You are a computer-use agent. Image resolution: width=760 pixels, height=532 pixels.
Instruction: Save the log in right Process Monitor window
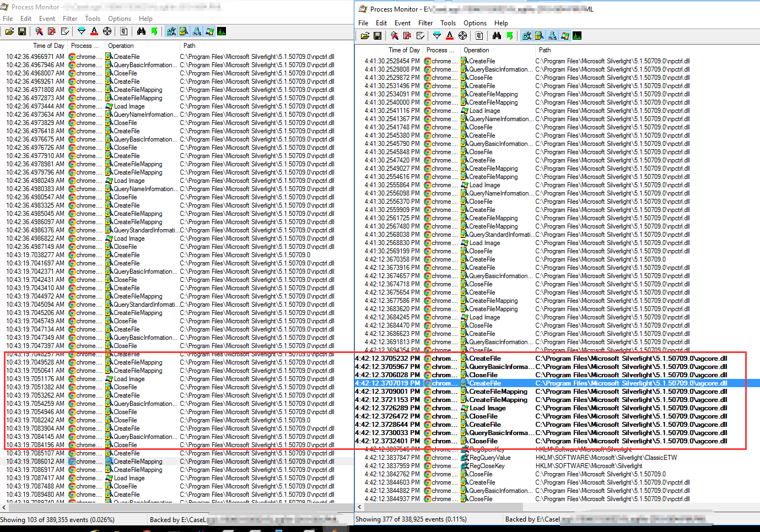378,36
